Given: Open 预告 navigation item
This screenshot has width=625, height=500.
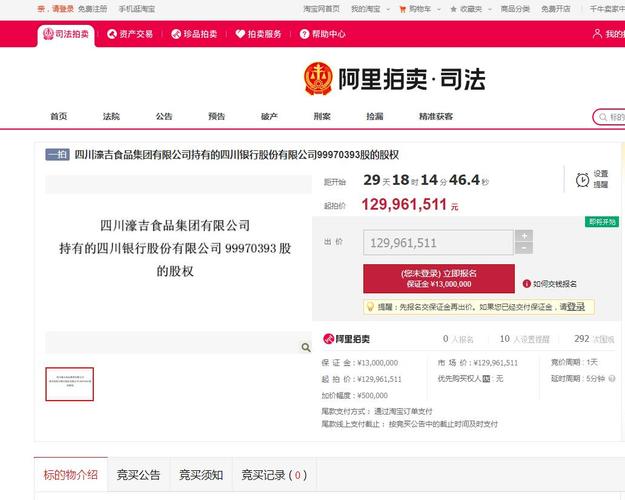Looking at the screenshot, I should (216, 116).
